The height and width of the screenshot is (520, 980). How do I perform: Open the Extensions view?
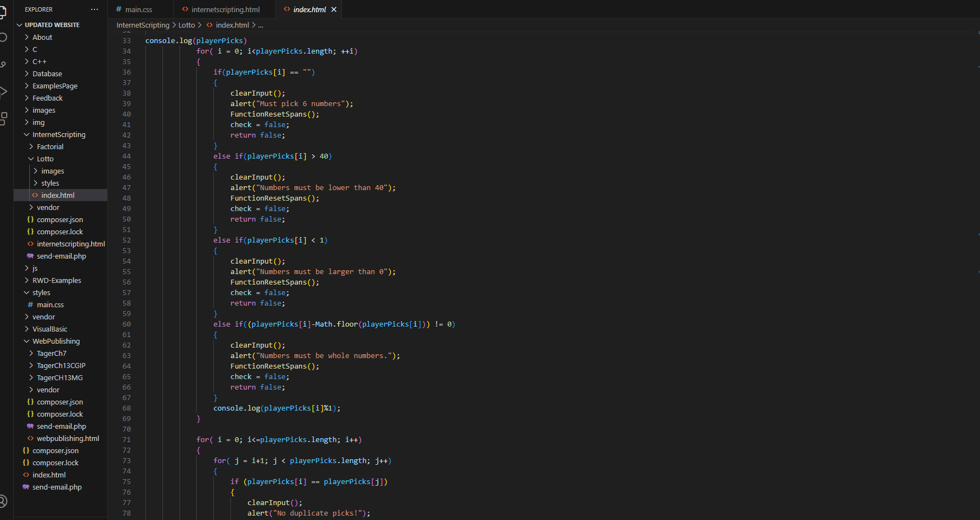pos(3,118)
